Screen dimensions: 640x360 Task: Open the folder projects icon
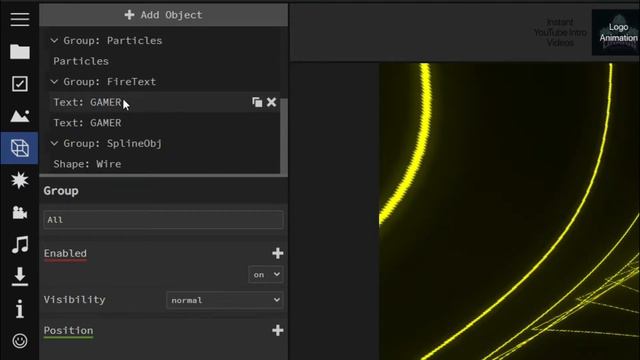click(x=20, y=51)
